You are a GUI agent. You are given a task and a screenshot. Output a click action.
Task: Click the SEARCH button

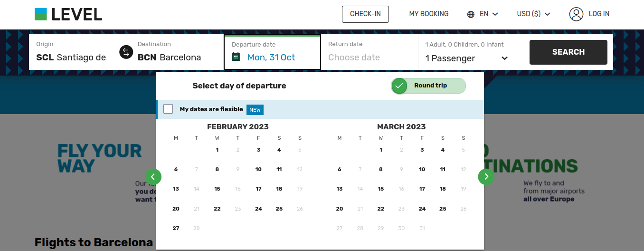click(x=568, y=52)
